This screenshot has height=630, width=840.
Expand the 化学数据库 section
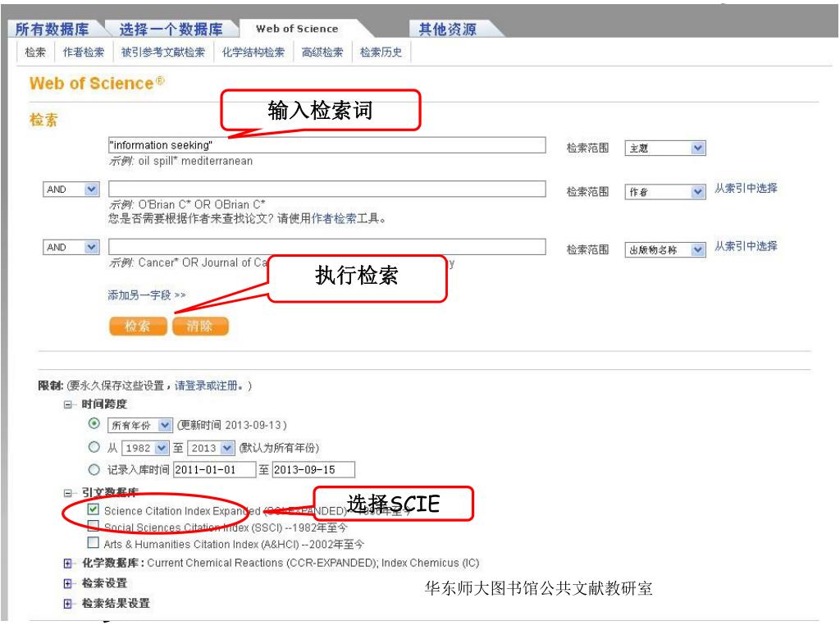68,563
